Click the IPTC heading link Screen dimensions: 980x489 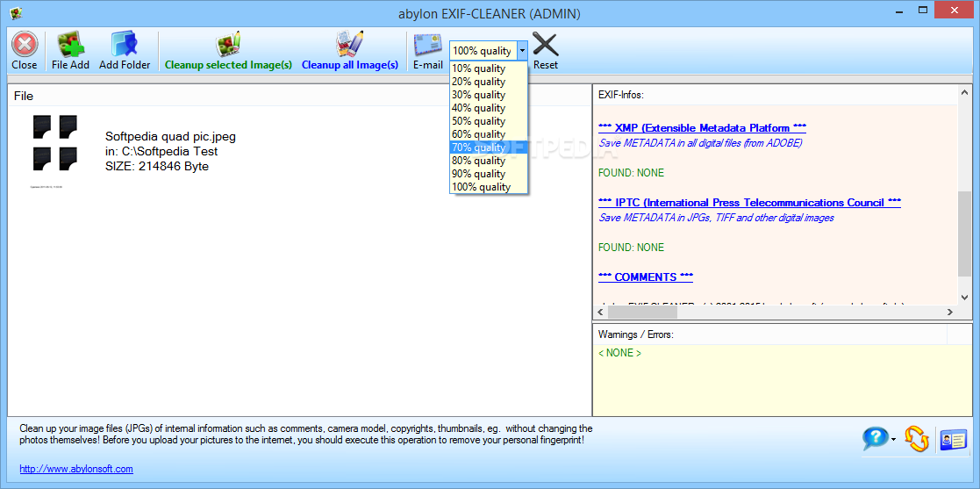749,203
